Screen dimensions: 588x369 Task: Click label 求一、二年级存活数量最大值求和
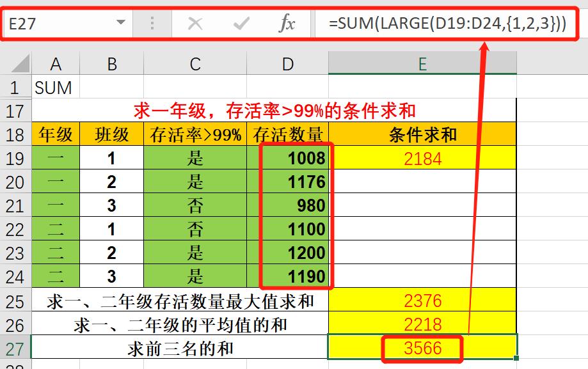[x=180, y=301]
